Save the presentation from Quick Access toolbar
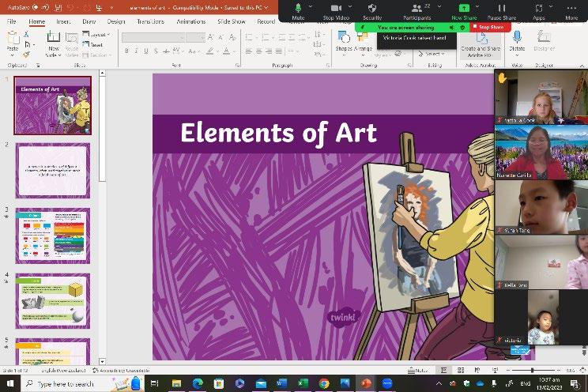Viewport: 588px width, 392px height. coord(58,7)
